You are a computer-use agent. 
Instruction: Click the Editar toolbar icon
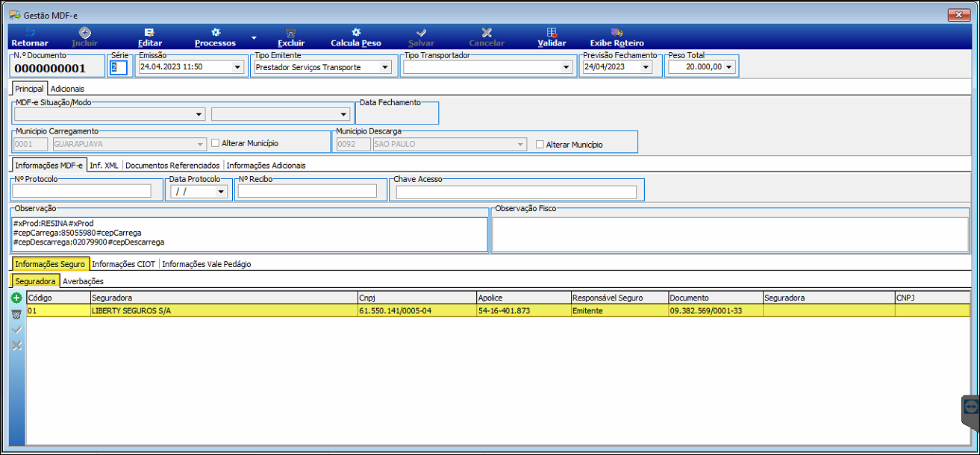tap(149, 33)
